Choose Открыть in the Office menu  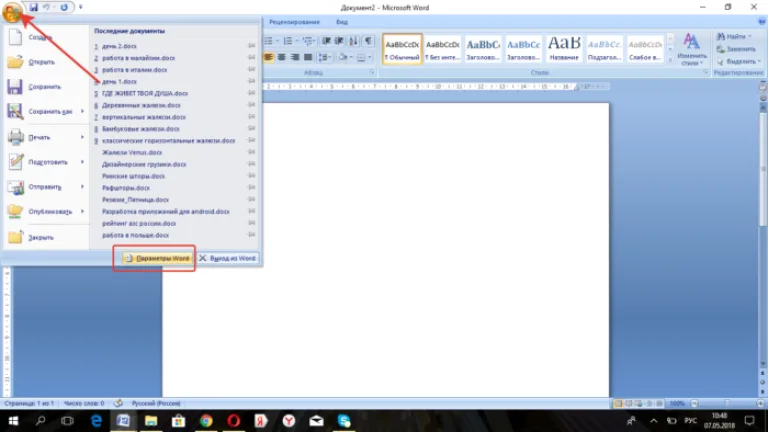tap(46, 62)
